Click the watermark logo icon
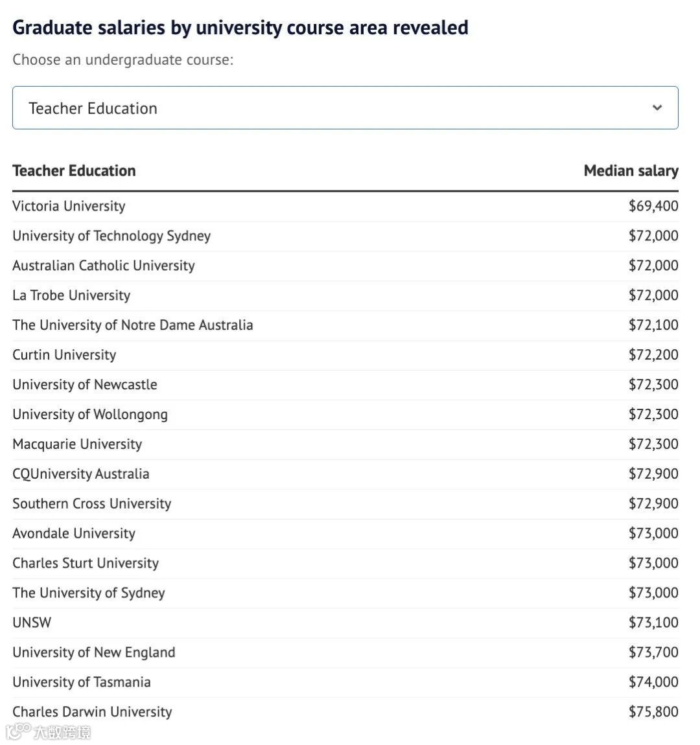This screenshot has height=745, width=700. [x=19, y=732]
